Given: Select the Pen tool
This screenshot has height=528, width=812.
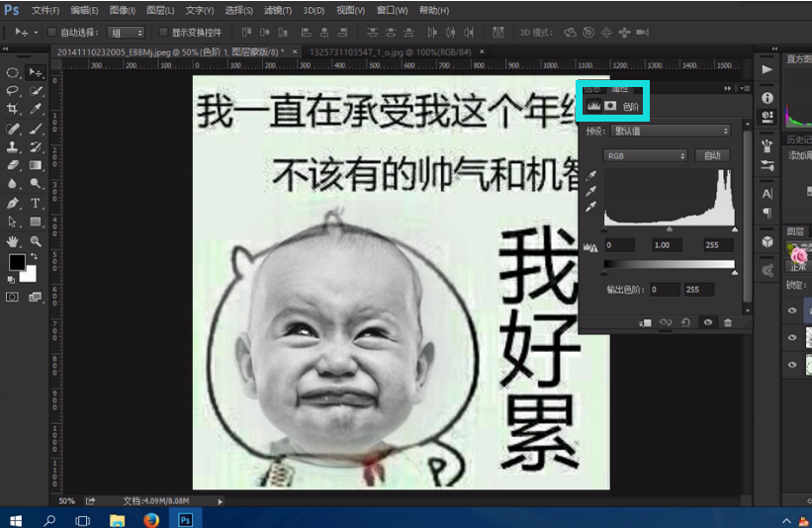Looking at the screenshot, I should (13, 204).
